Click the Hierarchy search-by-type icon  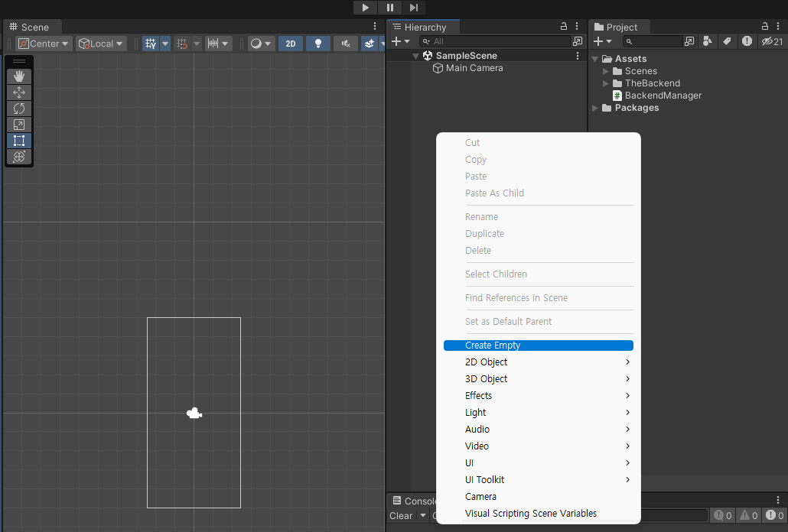(x=578, y=41)
